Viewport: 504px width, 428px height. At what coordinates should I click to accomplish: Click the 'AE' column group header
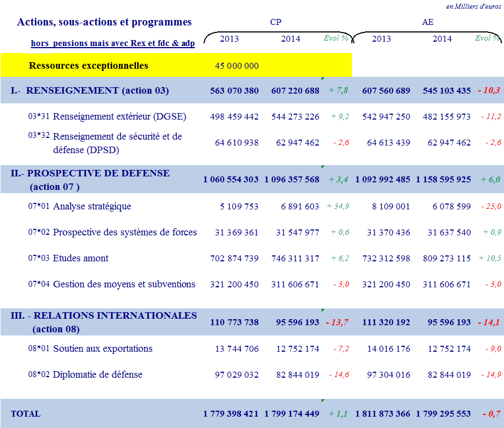pos(428,22)
